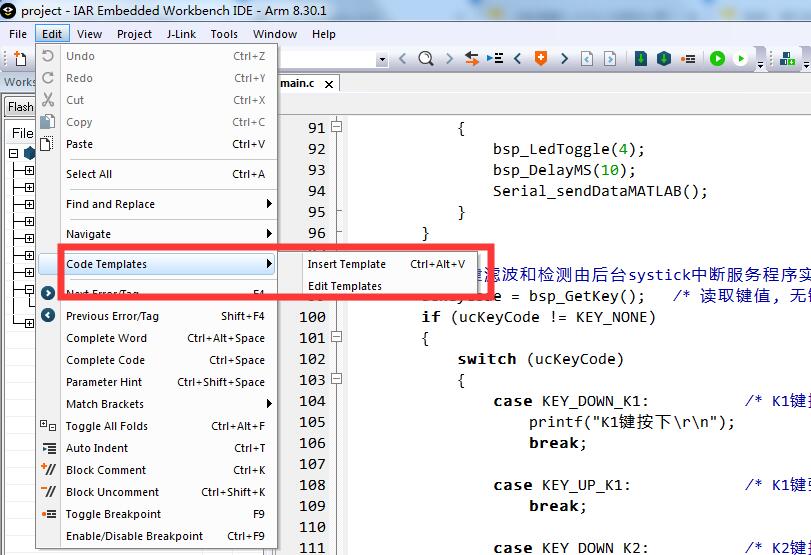Image resolution: width=811 pixels, height=555 pixels.
Task: Choose Complete Word from Edit menu
Action: (157, 338)
